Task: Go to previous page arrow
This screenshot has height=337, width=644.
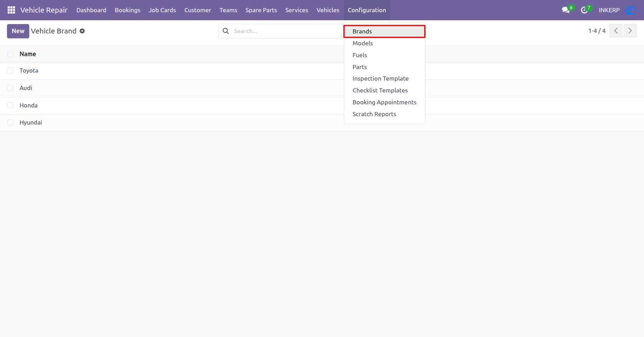Action: point(616,31)
